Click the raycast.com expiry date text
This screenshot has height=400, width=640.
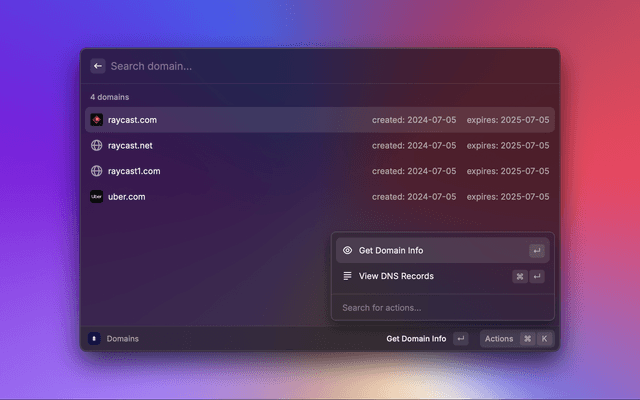[507, 120]
